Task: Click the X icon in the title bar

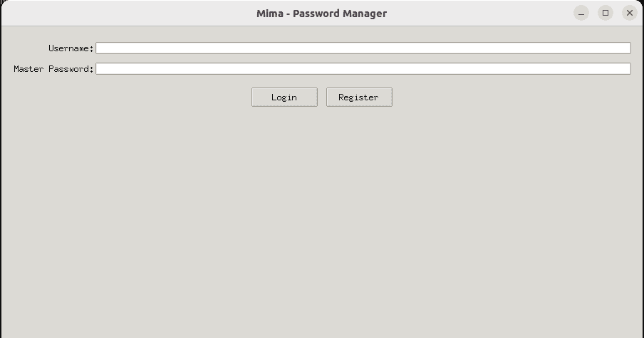Action: point(629,13)
